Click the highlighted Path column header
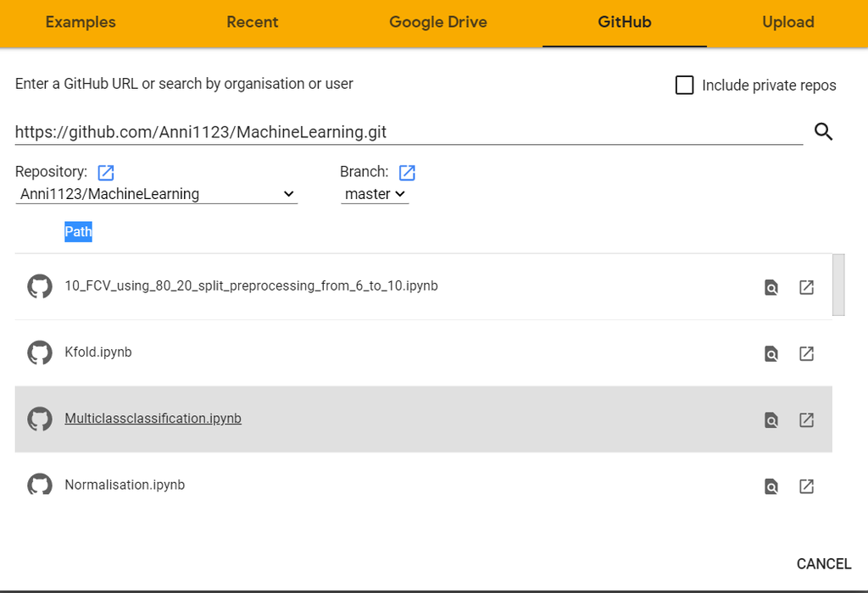The height and width of the screenshot is (593, 868). pos(78,231)
